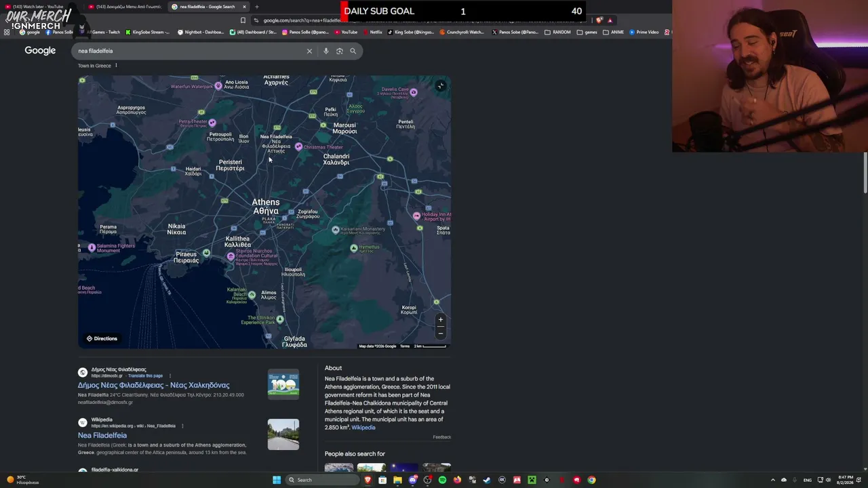
Task: Click the page vertical scrollbar thumb
Action: [x=865, y=173]
